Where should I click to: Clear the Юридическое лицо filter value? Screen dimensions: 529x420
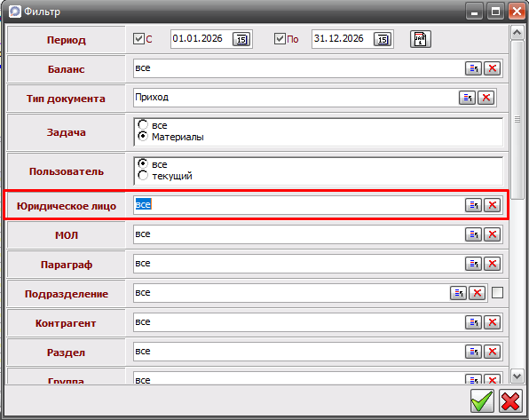pyautogui.click(x=493, y=205)
